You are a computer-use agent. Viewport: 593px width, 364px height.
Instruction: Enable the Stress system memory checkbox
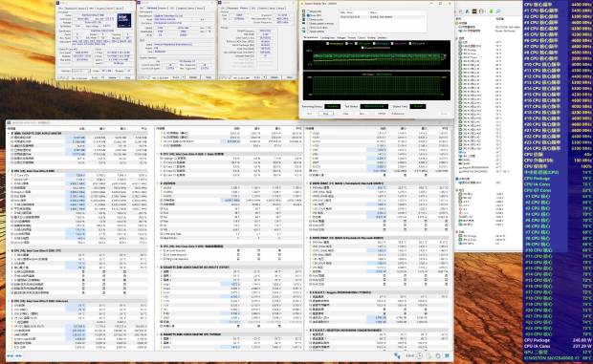coord(308,24)
